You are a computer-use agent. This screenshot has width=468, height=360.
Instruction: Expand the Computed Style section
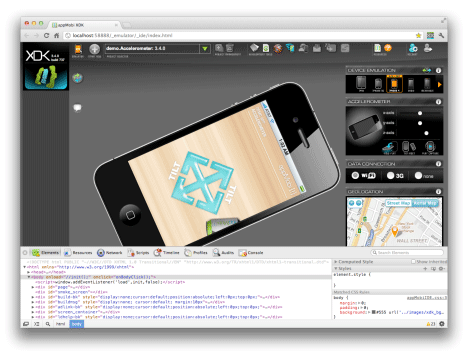coord(353,262)
